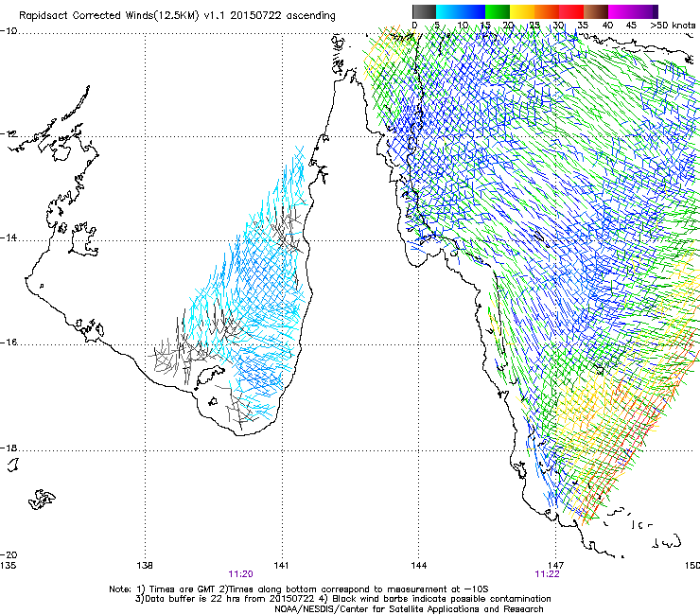700x615 pixels.
Task: Click the 138 longitude axis label
Action: coord(145,566)
